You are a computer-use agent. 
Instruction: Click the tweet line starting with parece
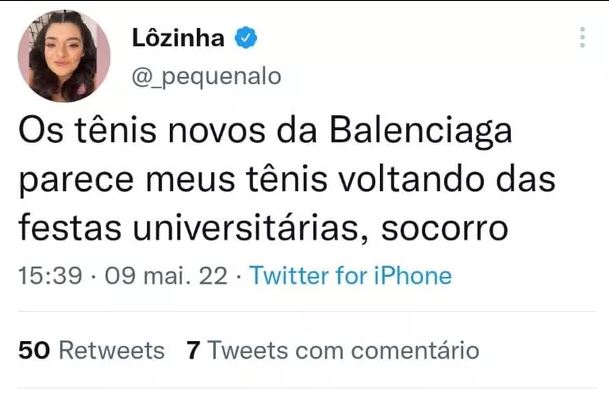[287, 180]
